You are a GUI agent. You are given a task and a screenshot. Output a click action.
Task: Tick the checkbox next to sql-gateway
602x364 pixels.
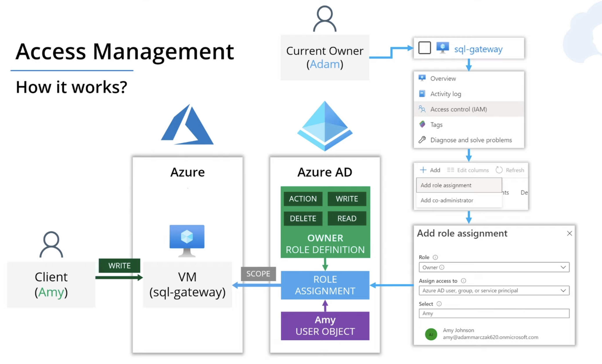(x=424, y=48)
